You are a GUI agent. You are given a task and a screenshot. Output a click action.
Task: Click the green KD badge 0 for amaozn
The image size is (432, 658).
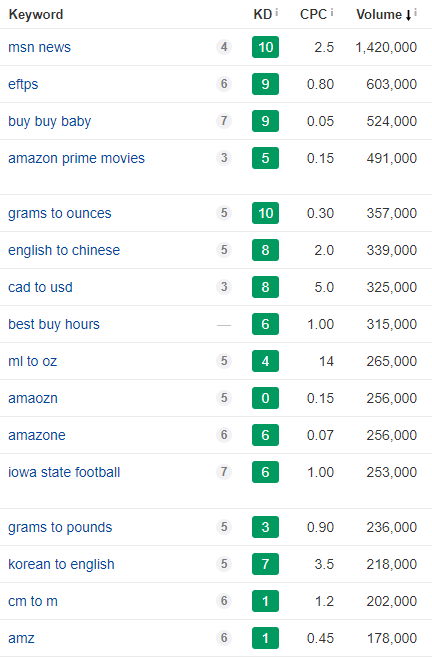(x=265, y=398)
